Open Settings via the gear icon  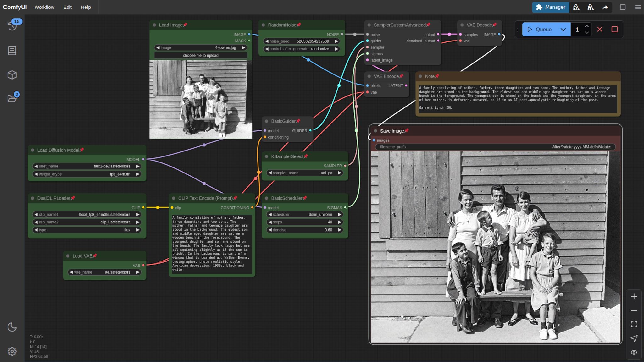click(12, 351)
